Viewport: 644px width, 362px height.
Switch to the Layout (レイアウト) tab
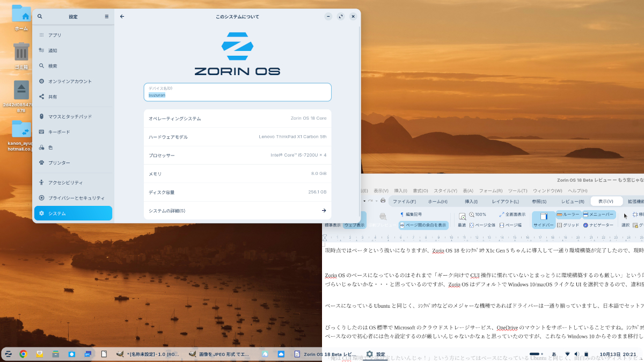coord(505,202)
